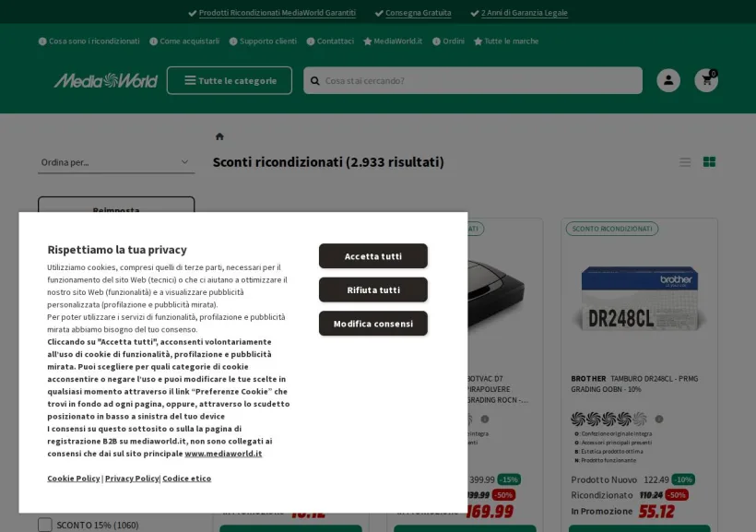Viewport: 756px width, 532px height.
Task: Tick the SCONTO 15% checkbox
Action: [45, 525]
